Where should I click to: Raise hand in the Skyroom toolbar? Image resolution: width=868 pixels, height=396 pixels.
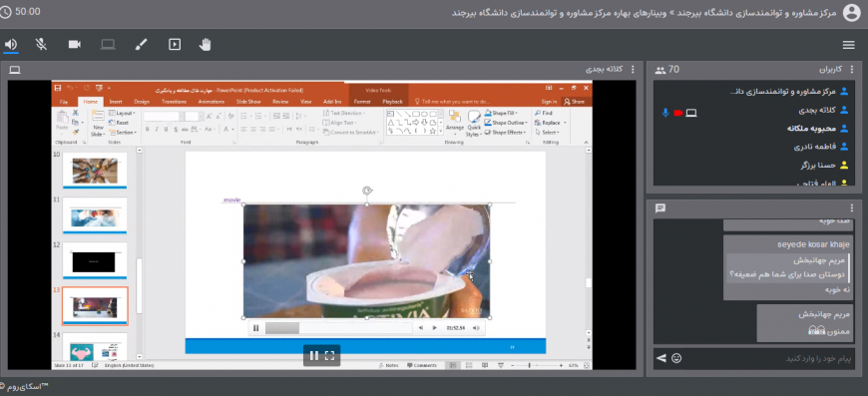click(206, 45)
